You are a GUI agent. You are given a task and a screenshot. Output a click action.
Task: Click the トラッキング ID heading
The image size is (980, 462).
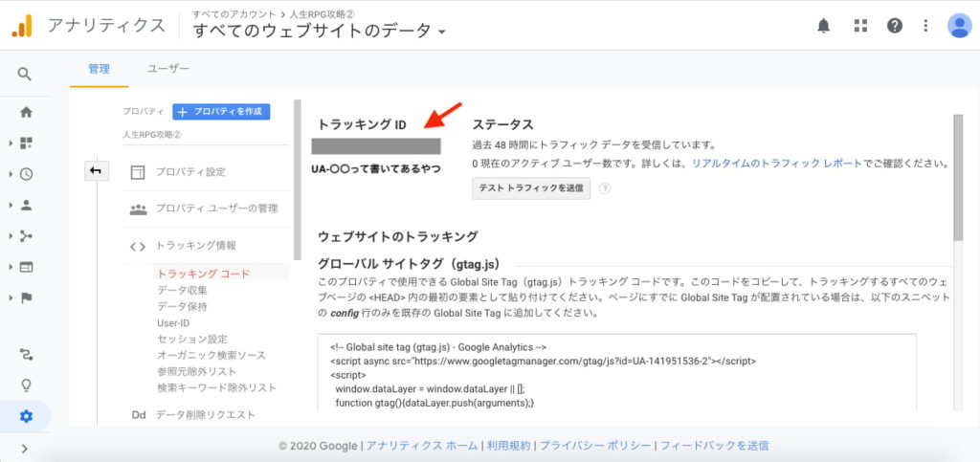pyautogui.click(x=362, y=125)
